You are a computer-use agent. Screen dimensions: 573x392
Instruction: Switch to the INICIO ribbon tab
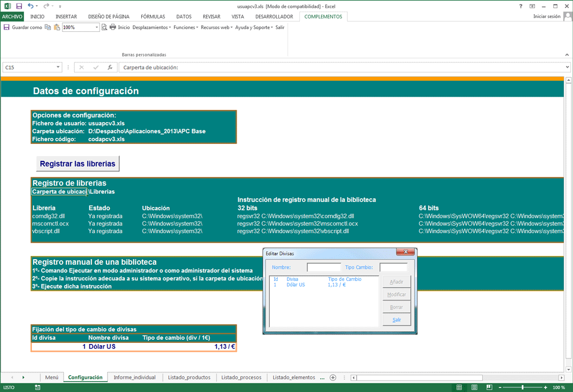[x=37, y=16]
